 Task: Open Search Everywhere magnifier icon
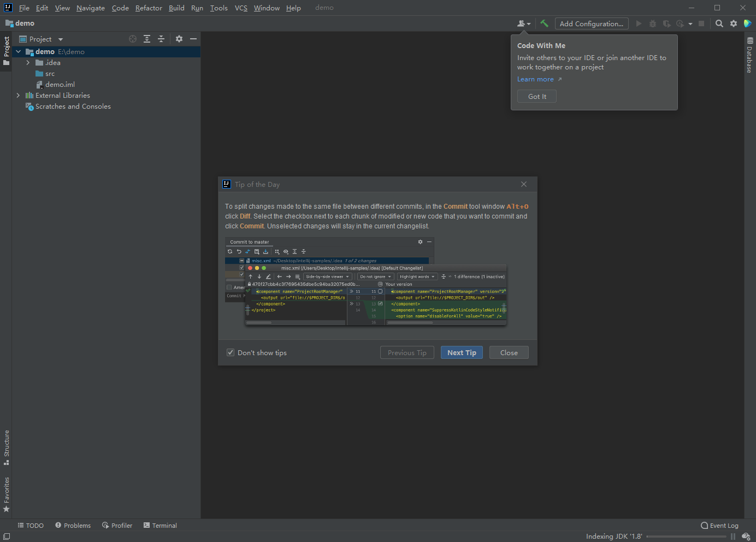719,23
